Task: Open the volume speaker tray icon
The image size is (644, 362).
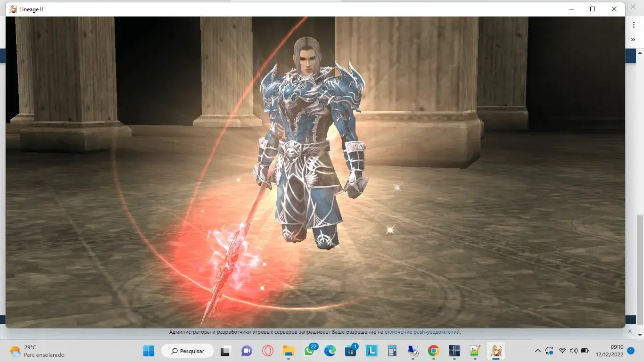Action: [574, 351]
